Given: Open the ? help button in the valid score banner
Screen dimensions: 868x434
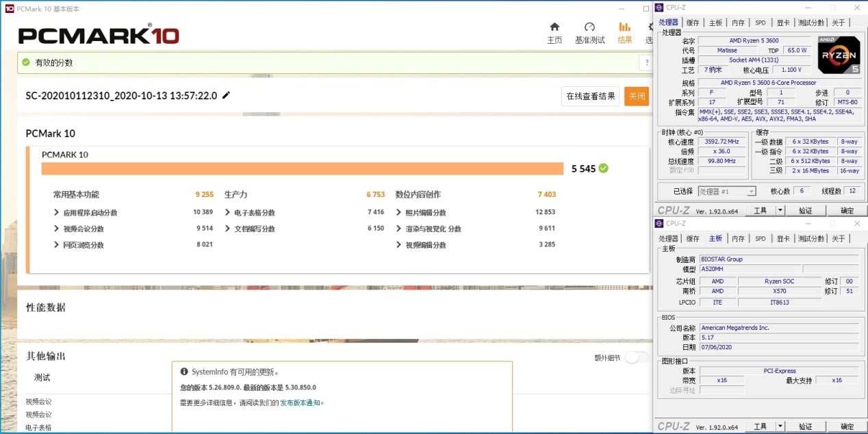Looking at the screenshot, I should coord(646,62).
